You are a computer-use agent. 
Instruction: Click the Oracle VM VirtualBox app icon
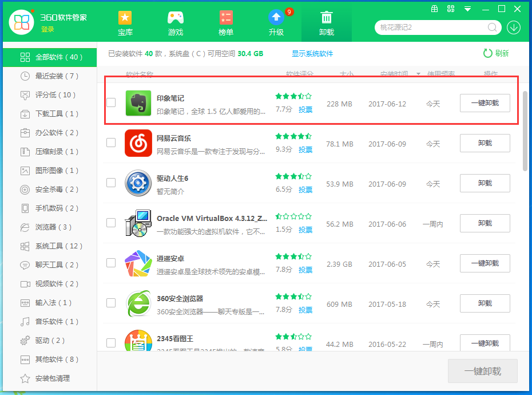click(140, 223)
